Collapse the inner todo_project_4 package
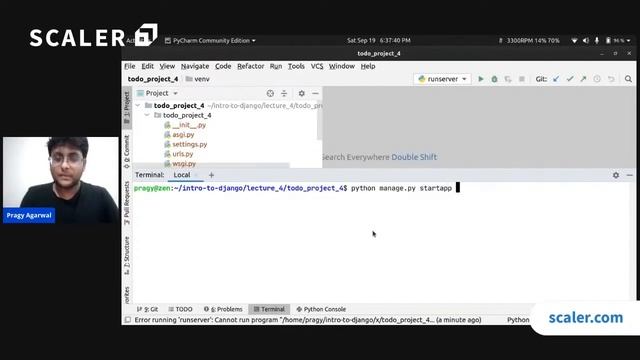Viewport: 640px width, 360px height. coord(147,116)
